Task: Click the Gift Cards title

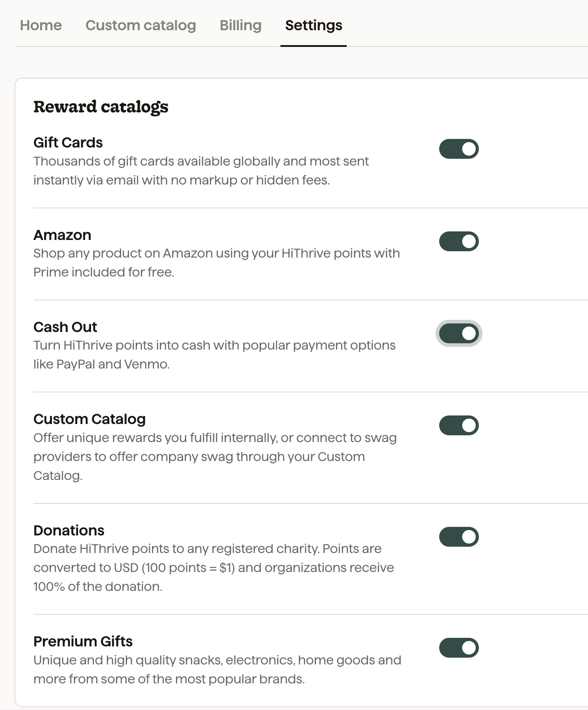Action: (68, 143)
